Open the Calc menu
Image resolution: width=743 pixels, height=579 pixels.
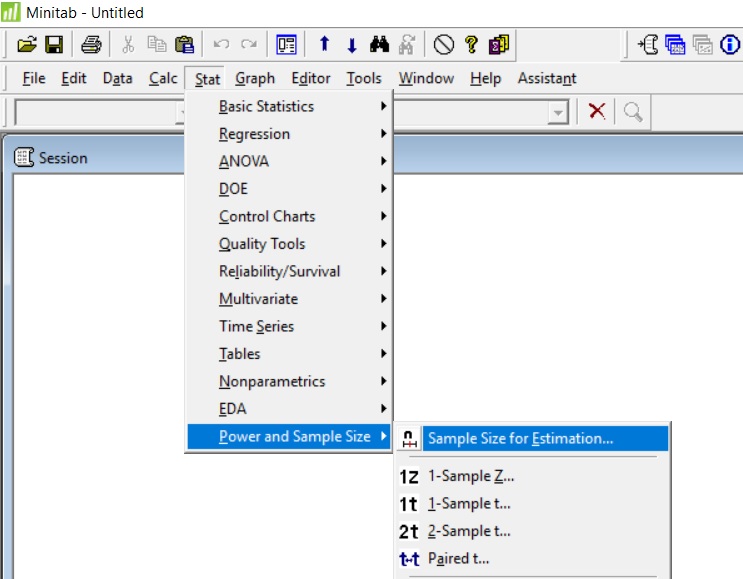point(163,78)
